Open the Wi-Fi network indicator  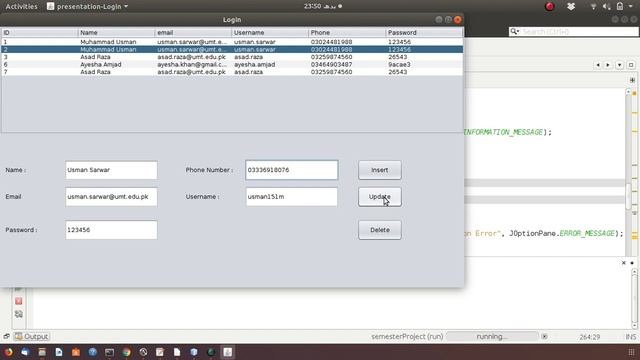click(x=593, y=7)
